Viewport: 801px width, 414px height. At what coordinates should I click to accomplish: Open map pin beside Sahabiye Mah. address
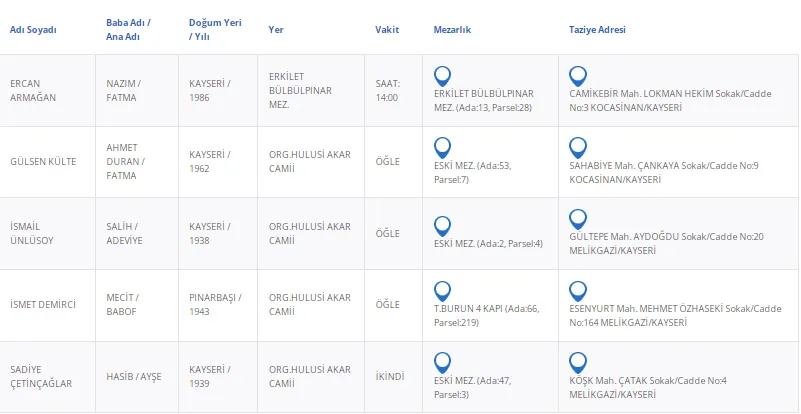(x=577, y=146)
